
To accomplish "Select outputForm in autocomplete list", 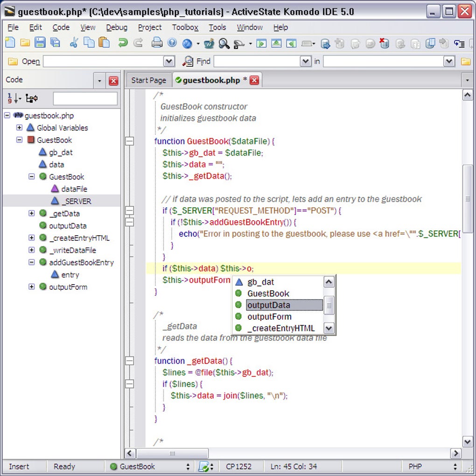I will click(269, 317).
